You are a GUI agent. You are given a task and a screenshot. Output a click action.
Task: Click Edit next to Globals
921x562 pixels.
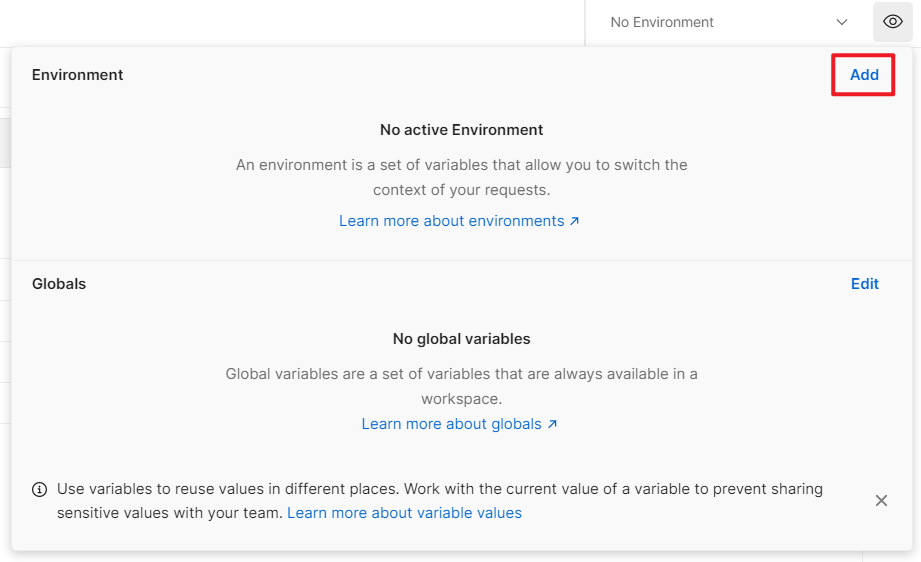[x=864, y=284]
